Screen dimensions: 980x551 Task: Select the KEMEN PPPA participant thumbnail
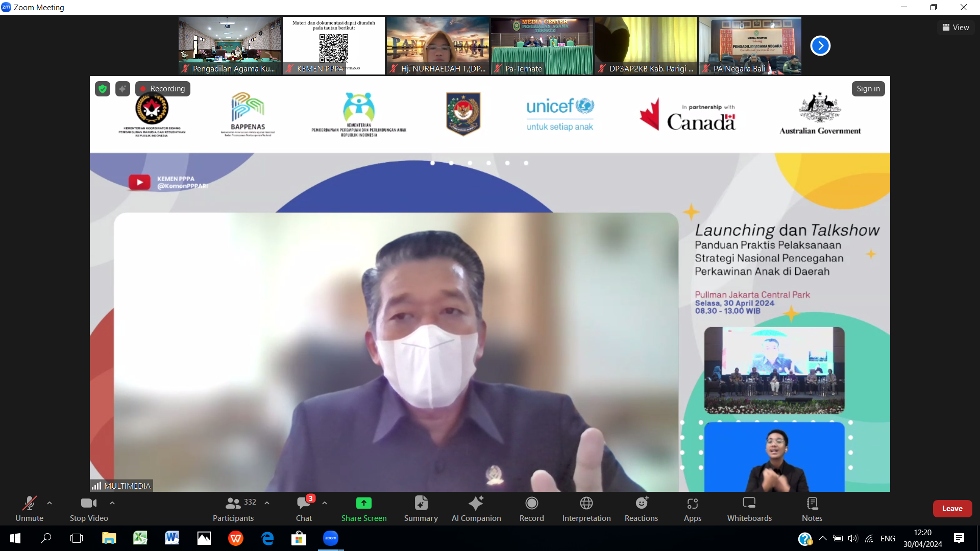pyautogui.click(x=334, y=46)
